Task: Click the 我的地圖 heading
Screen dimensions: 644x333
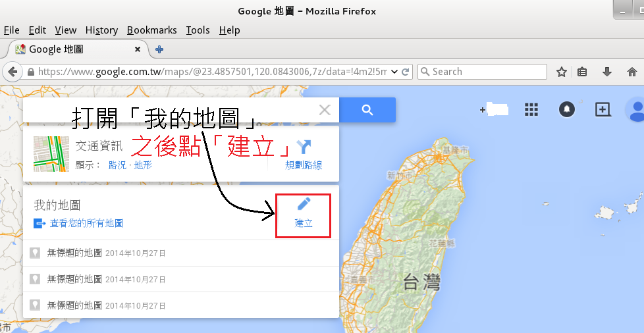Action: click(57, 205)
